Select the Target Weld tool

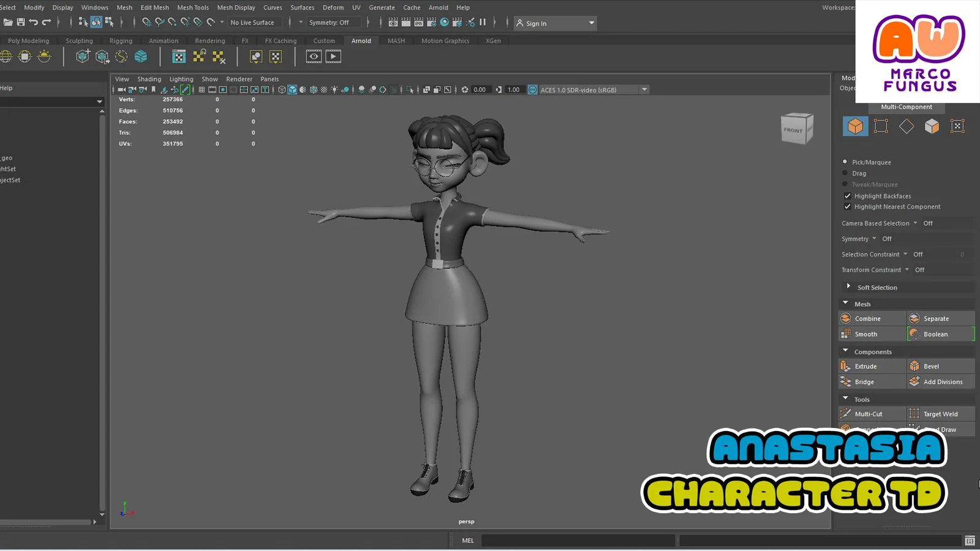940,413
